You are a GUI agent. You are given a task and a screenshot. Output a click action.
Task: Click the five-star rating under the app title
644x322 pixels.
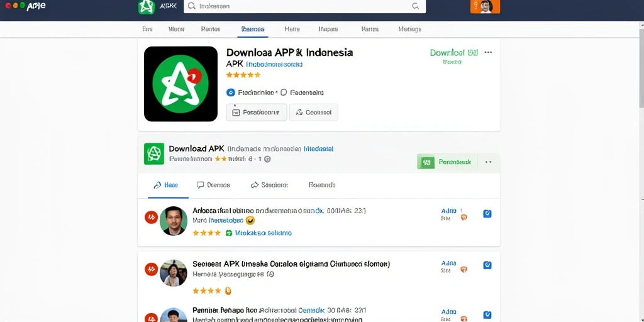243,75
